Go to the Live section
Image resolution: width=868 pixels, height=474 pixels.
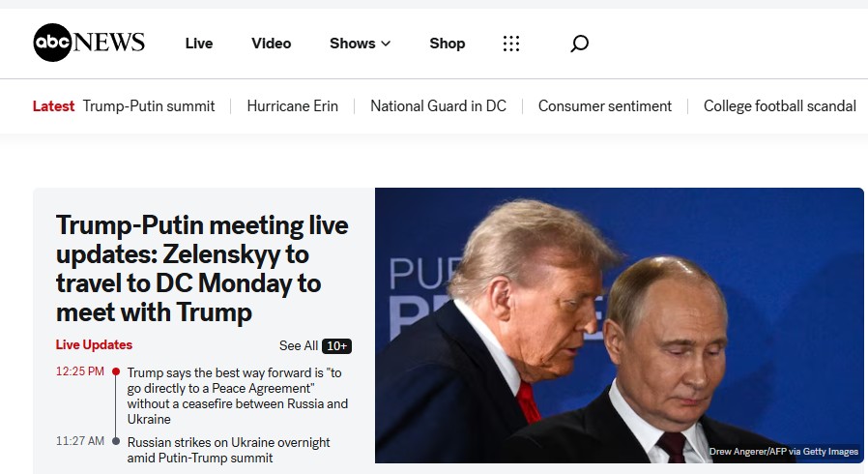(199, 44)
